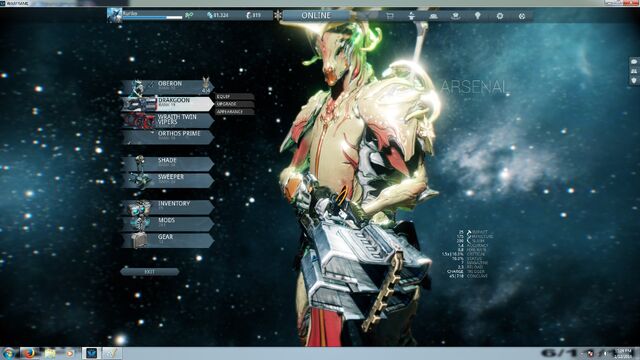Open the Shade sentinel slot
640x360 pixels.
tap(167, 164)
